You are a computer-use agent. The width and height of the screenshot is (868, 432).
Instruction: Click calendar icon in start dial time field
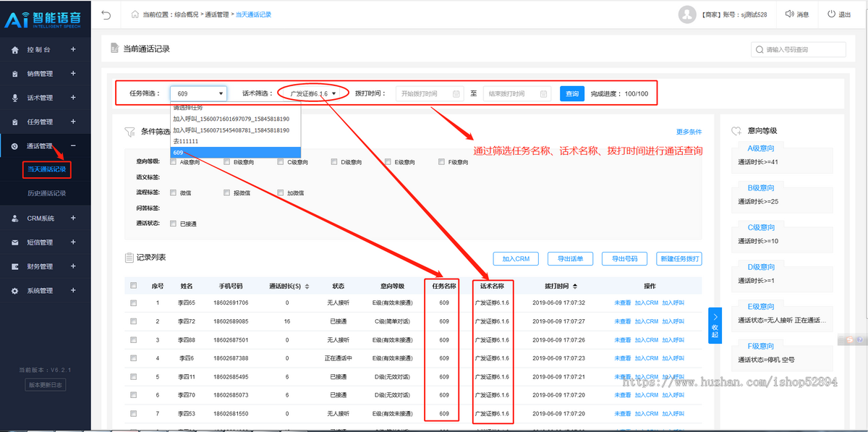click(x=456, y=94)
